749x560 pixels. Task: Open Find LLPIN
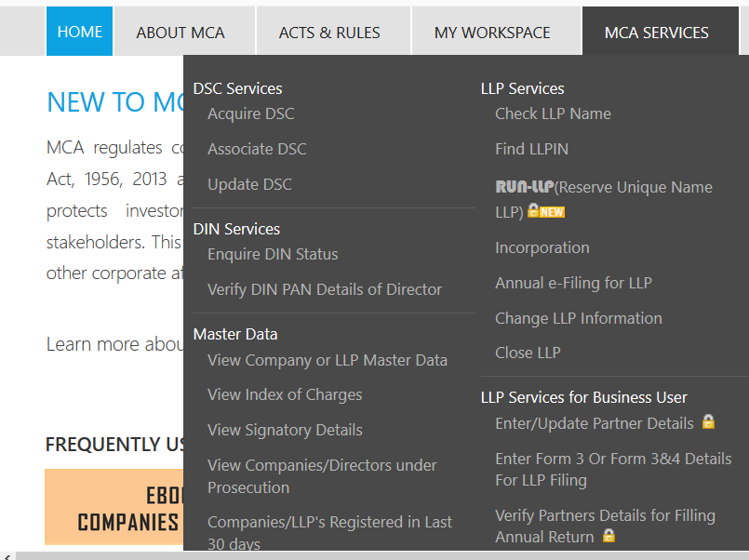[x=531, y=149]
